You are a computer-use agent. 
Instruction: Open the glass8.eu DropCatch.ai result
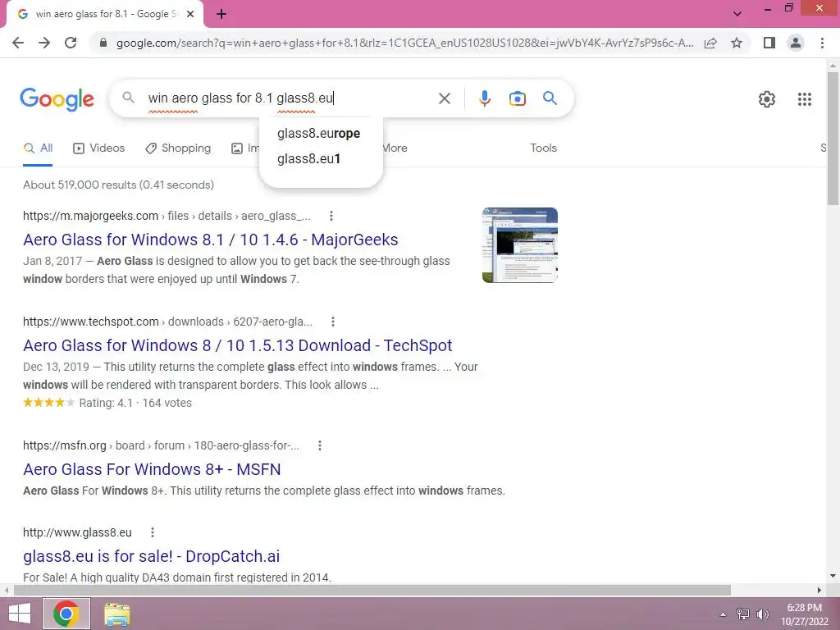click(151, 556)
